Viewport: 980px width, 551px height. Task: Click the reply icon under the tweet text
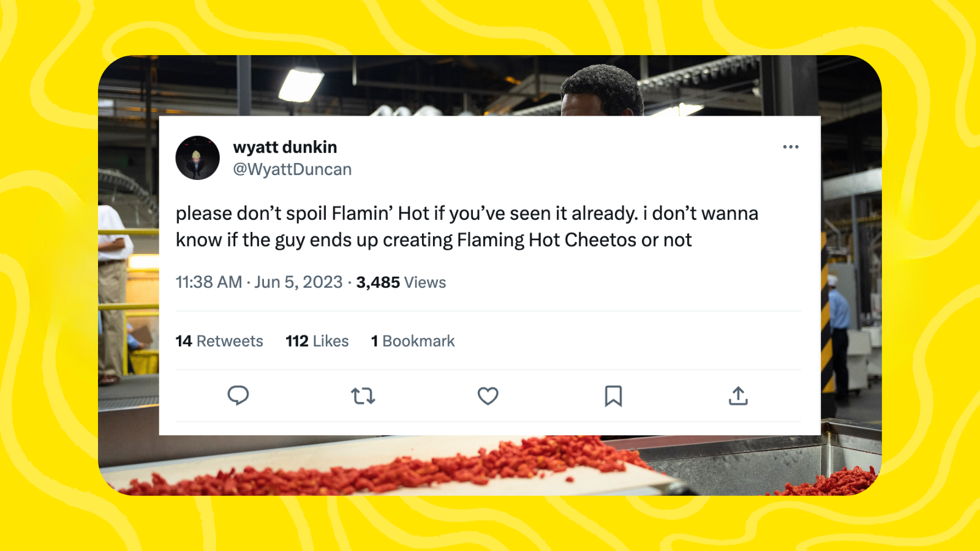239,396
